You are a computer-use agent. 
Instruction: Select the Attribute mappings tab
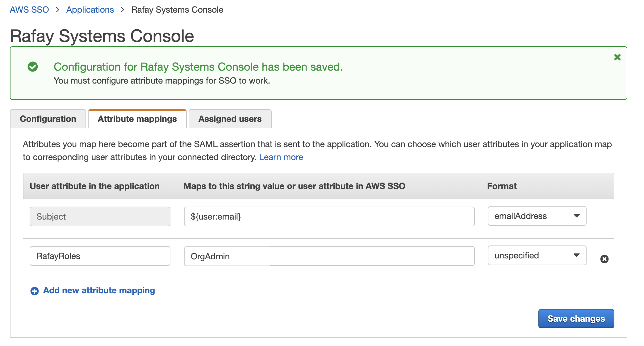pyautogui.click(x=137, y=119)
